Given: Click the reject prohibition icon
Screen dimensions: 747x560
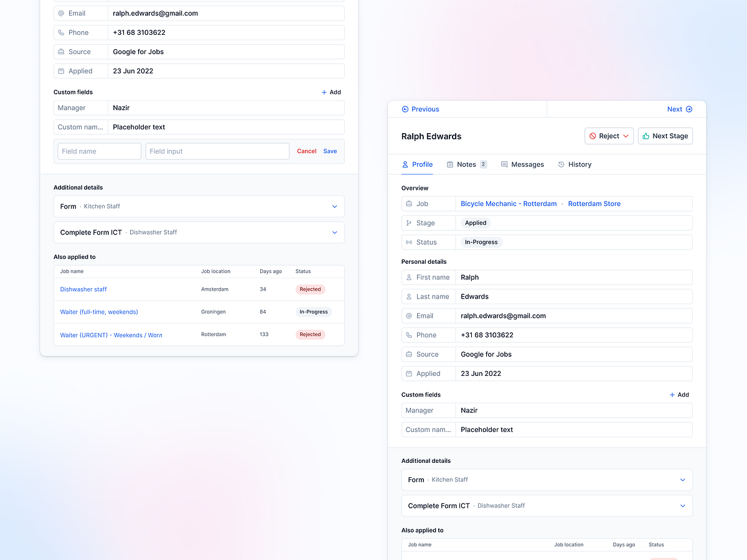Looking at the screenshot, I should (x=593, y=136).
